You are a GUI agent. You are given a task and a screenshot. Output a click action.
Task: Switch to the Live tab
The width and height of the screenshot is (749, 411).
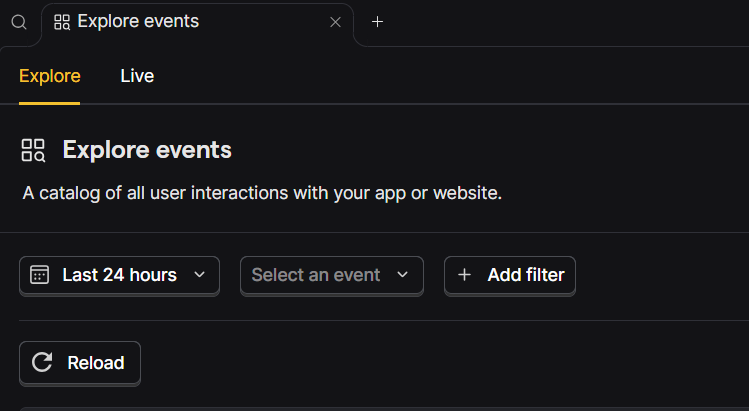click(137, 75)
